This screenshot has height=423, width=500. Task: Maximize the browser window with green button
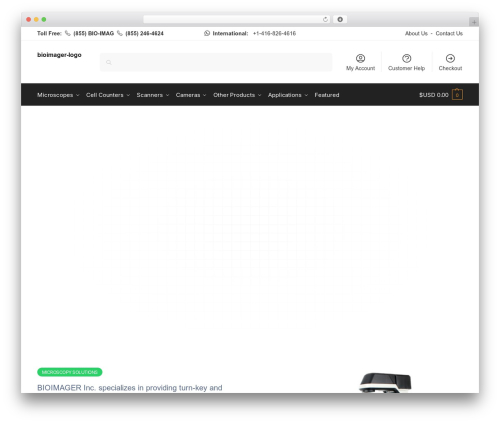click(x=44, y=20)
